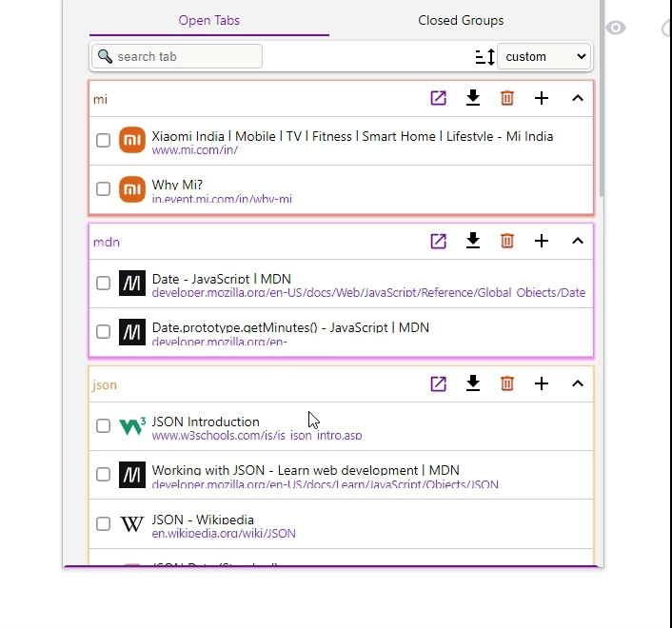Open the www.mi.com/in/ link

(x=194, y=150)
